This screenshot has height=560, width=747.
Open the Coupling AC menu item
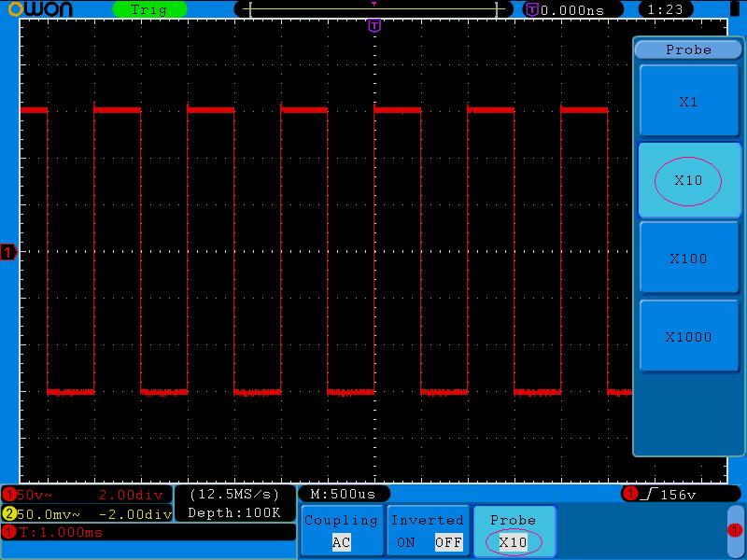click(341, 531)
